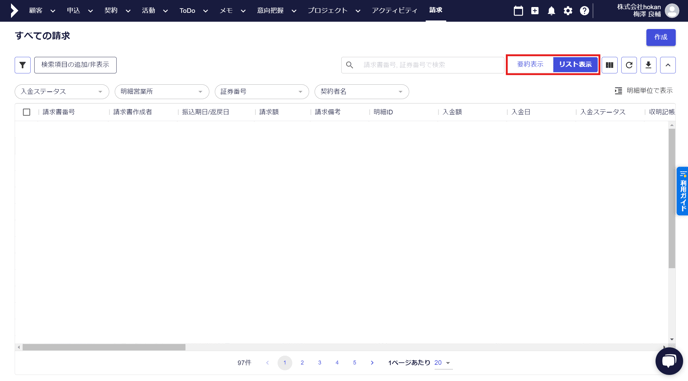Viewport: 688px width, 381px height.
Task: Open the アクティビティ menu item
Action: click(394, 11)
